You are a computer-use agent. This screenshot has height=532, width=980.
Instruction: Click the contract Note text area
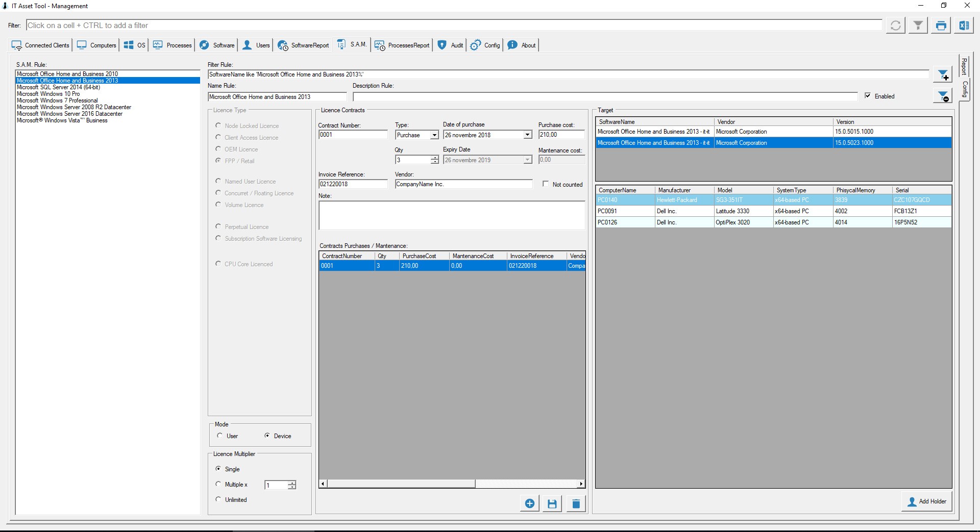tap(452, 215)
